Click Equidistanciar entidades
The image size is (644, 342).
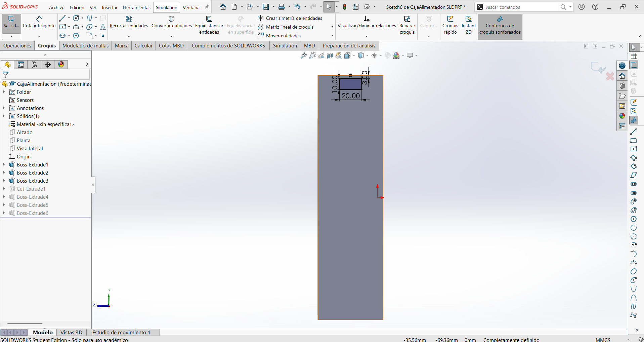pyautogui.click(x=209, y=25)
